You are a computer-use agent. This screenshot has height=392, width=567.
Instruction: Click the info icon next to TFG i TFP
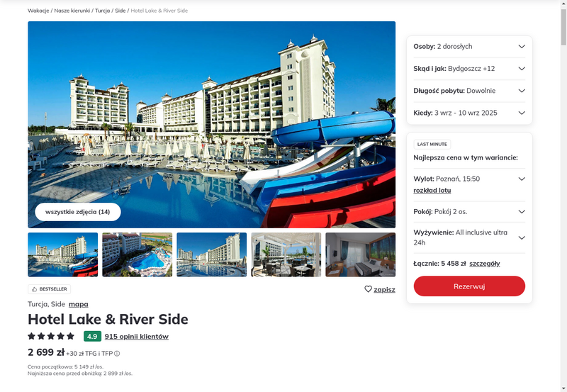pos(117,354)
